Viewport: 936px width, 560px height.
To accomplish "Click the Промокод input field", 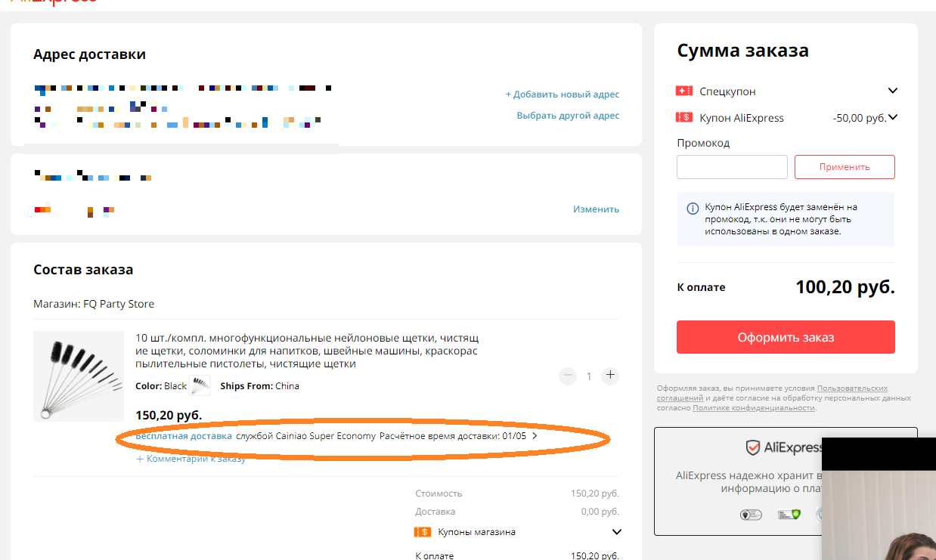I will point(732,167).
